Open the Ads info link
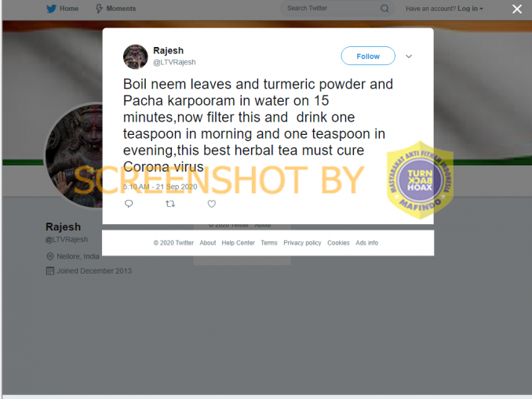 (x=366, y=243)
